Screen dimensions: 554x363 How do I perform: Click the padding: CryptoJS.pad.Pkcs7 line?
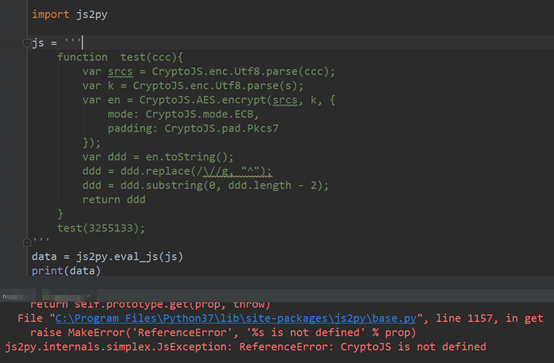point(193,129)
